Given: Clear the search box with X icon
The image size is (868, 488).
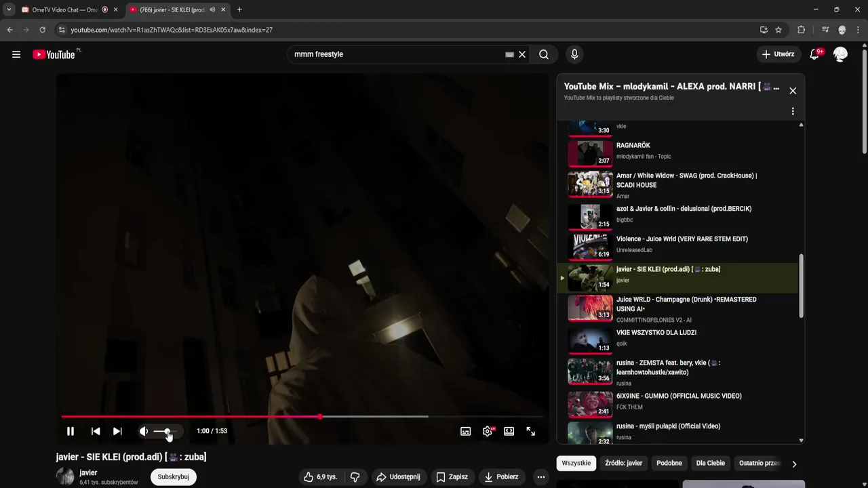Looking at the screenshot, I should 522,54.
